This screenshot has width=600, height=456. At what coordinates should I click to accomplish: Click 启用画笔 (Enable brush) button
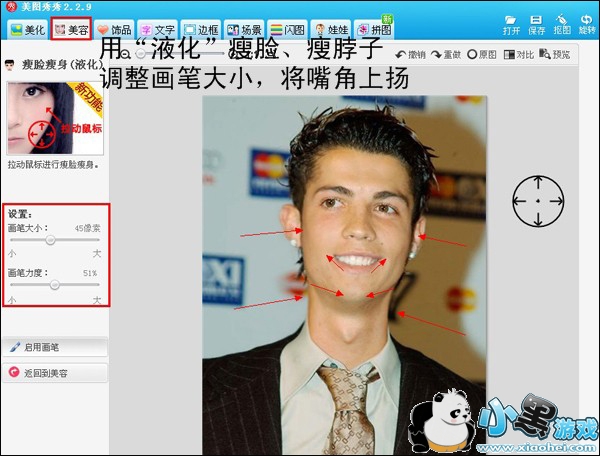(54, 347)
